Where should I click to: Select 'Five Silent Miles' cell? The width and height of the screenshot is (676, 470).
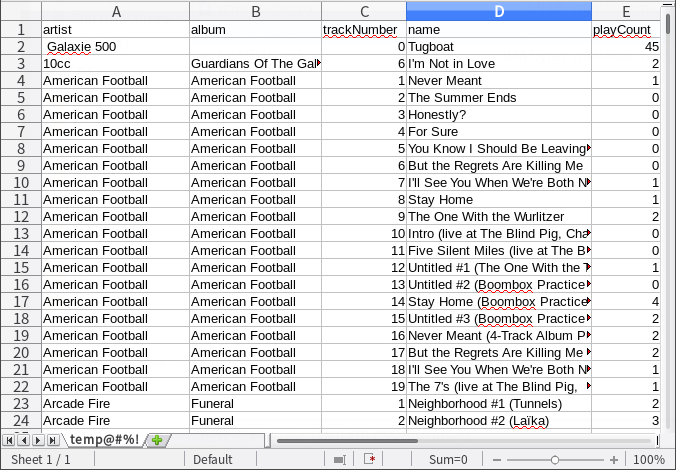[499, 251]
